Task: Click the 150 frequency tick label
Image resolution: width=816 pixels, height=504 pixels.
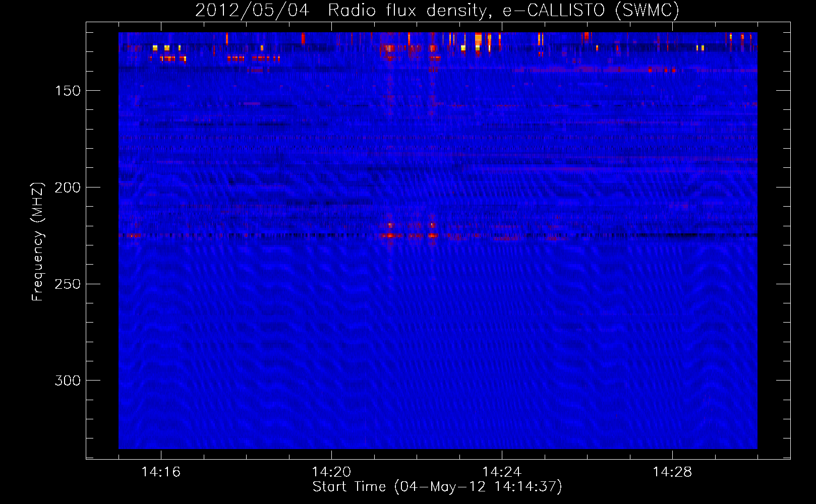Action: tap(68, 91)
